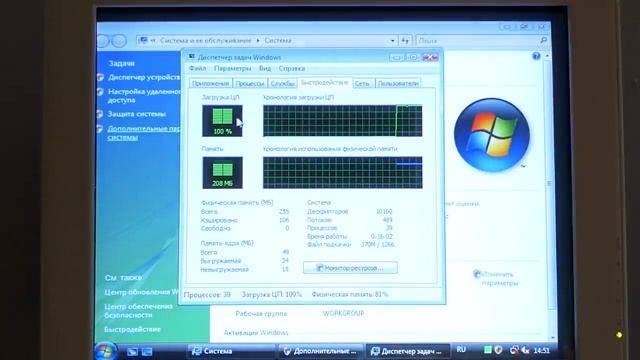Click Физическая память: 81% in status bar
640x360 pixels.
pyautogui.click(x=350, y=294)
